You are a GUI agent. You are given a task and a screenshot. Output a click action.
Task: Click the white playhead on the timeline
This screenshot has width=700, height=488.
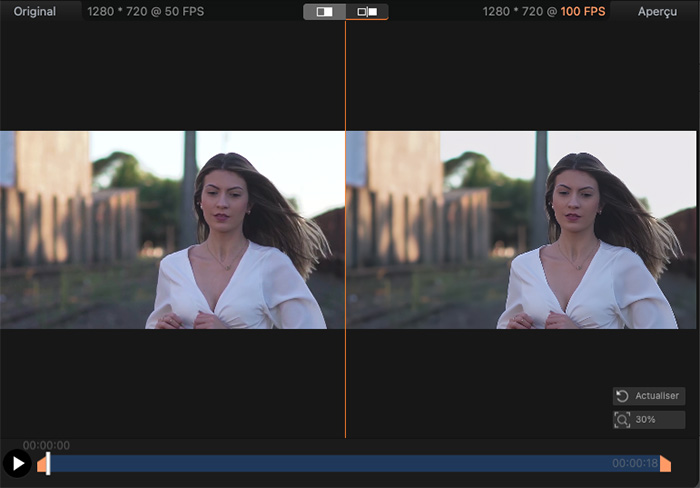[48, 463]
